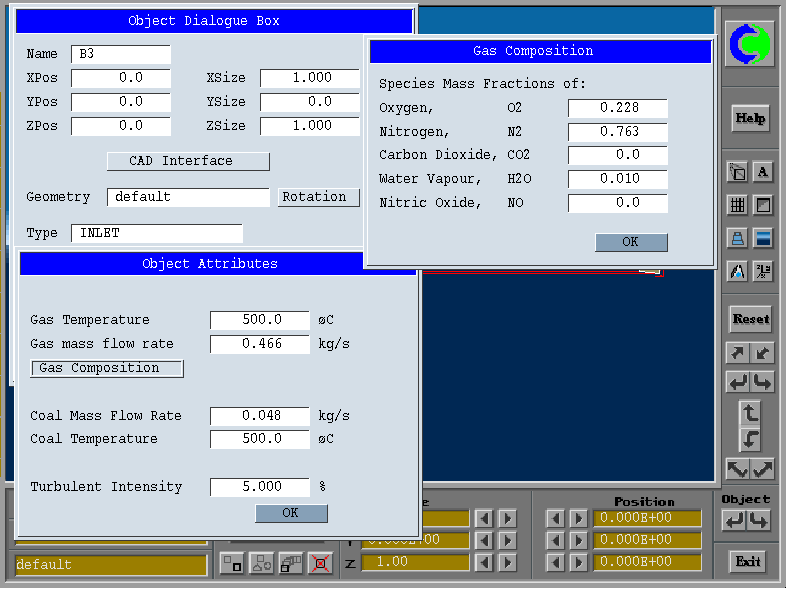The image size is (787, 589).
Task: Click the text 'A' tool icon
Action: pyautogui.click(x=763, y=172)
